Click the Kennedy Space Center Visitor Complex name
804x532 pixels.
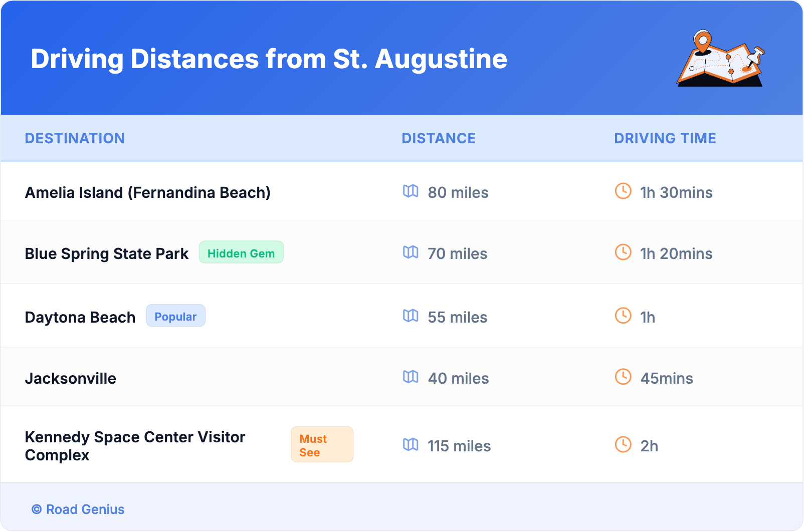[x=135, y=446]
